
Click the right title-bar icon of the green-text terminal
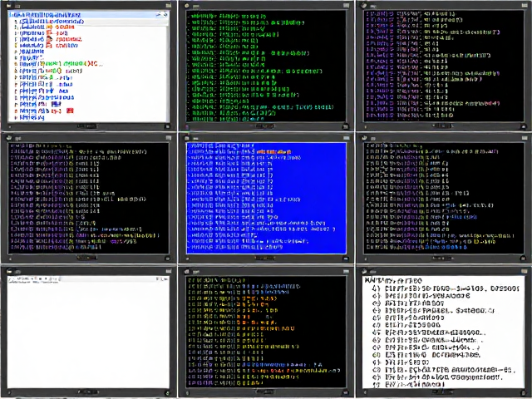tap(346, 6)
